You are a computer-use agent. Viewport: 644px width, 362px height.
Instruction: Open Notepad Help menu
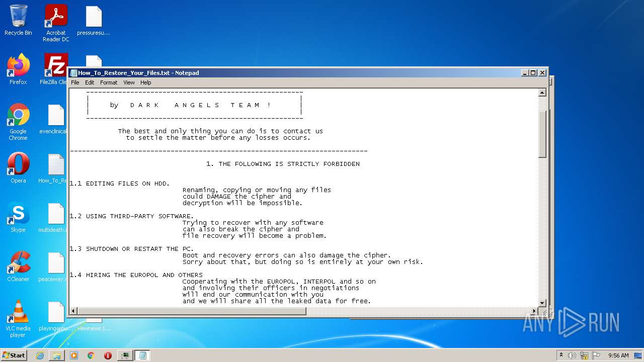[145, 82]
